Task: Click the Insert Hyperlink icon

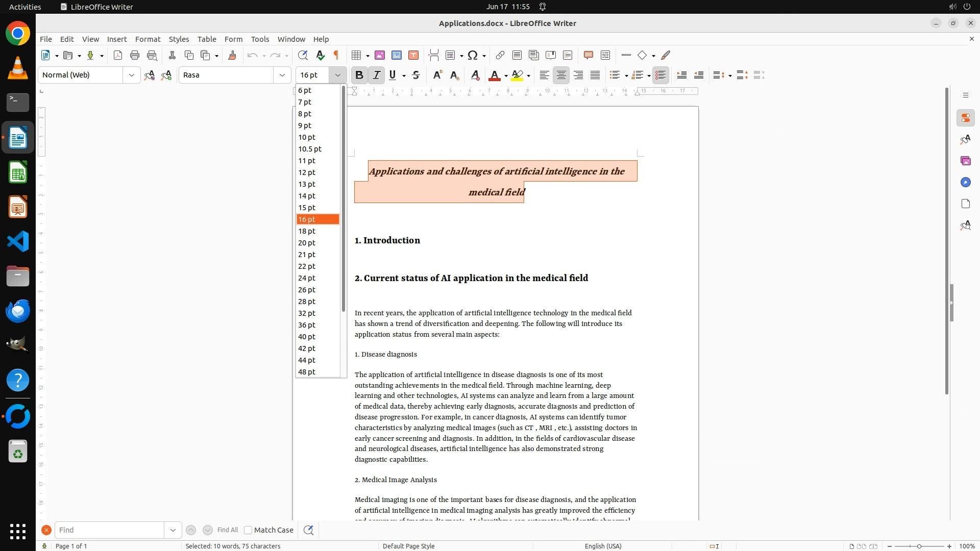Action: point(500,55)
